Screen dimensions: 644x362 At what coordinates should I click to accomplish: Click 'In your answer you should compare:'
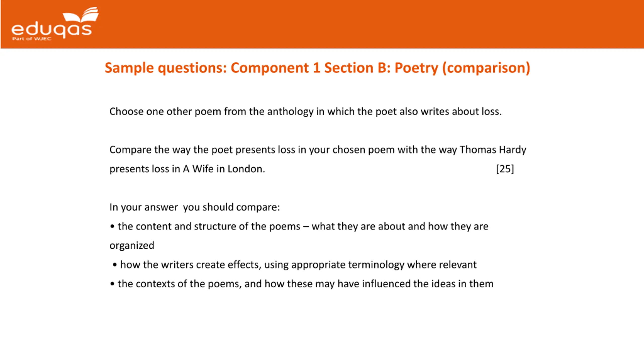point(195,207)
